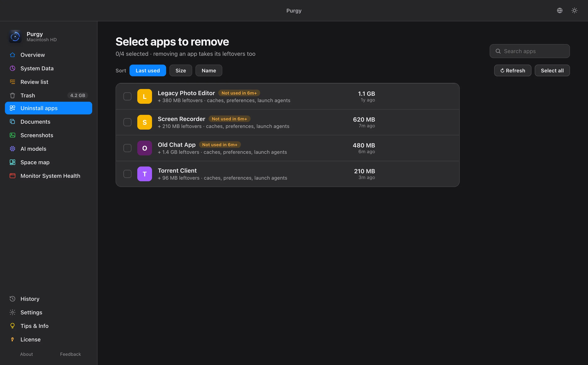
Task: Click the Refresh button
Action: coord(513,71)
